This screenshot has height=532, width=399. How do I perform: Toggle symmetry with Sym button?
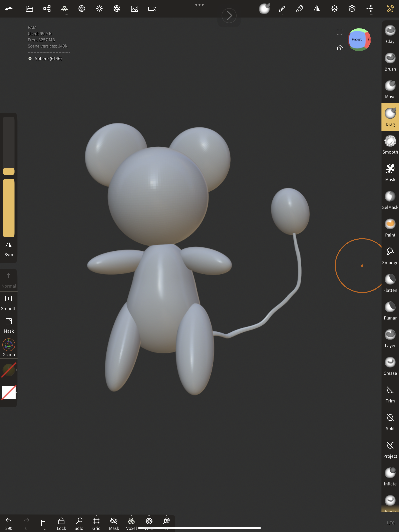tap(9, 249)
